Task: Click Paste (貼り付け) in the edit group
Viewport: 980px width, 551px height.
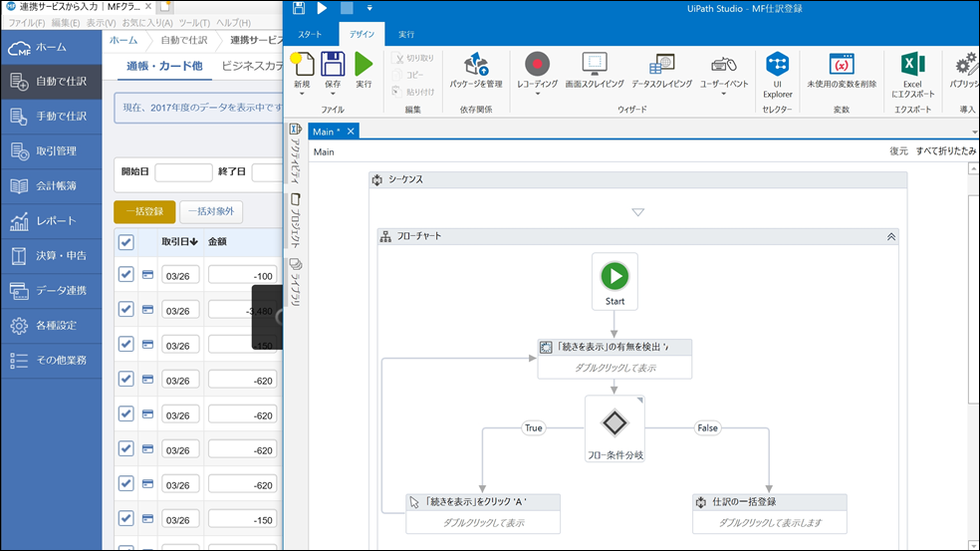Action: [413, 92]
